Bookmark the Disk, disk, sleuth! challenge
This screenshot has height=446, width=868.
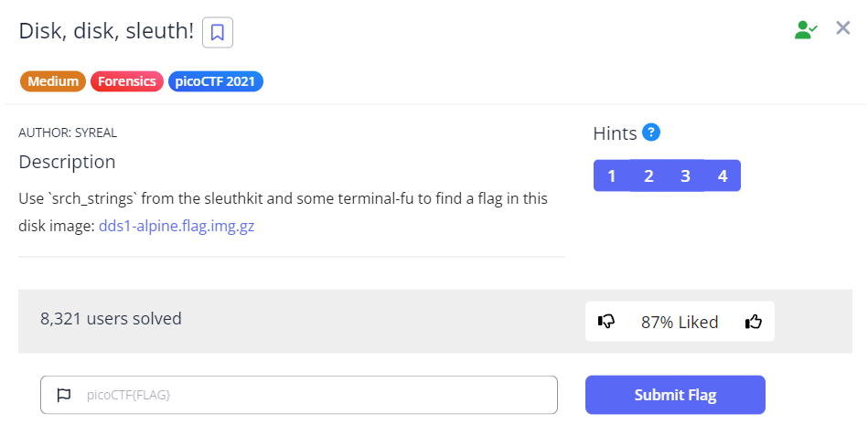click(217, 33)
